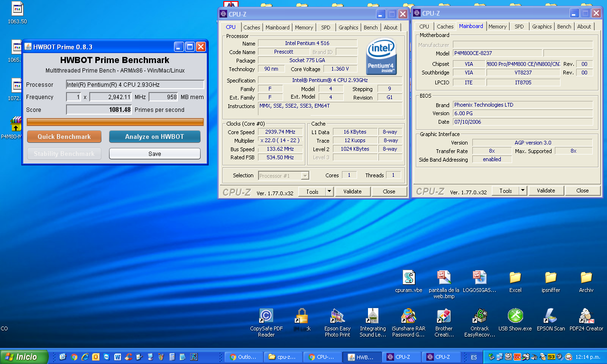Open PDF24 Creator desktop shortcut
Viewport: 607px width, 364px height.
point(586,320)
